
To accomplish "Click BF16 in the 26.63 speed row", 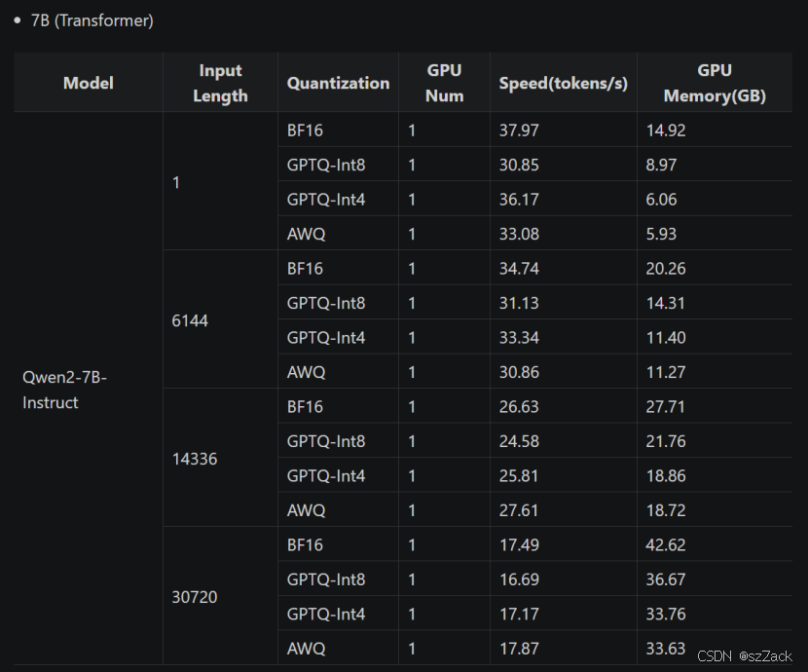I will click(305, 406).
